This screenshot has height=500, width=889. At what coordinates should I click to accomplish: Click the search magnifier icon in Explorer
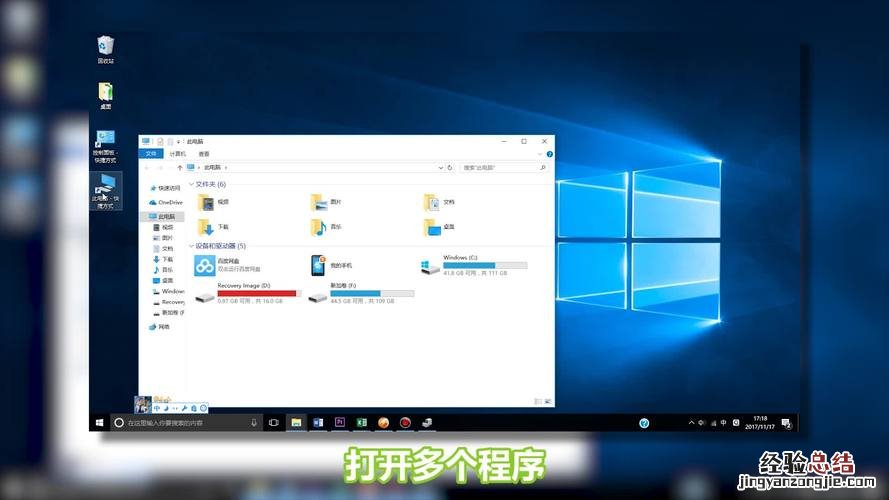[543, 168]
